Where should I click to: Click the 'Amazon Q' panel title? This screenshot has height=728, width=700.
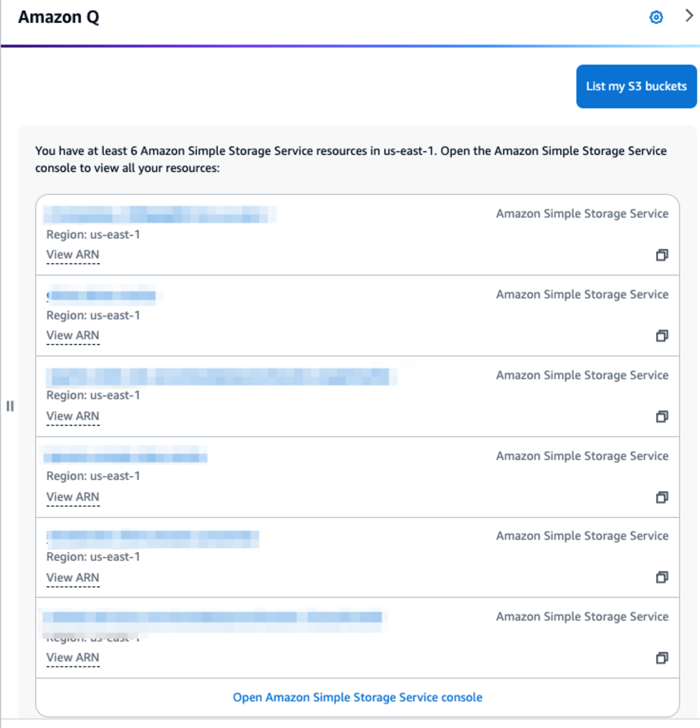[x=59, y=17]
